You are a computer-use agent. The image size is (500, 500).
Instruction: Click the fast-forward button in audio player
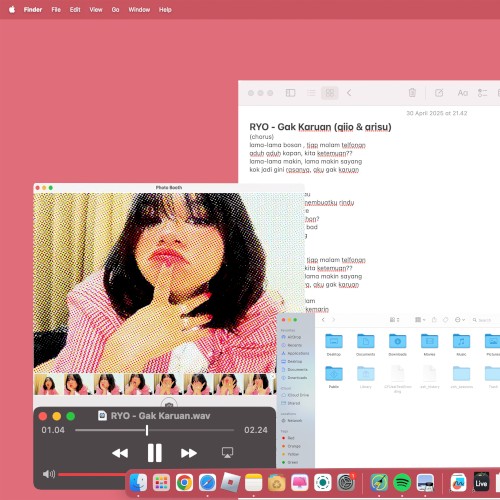pyautogui.click(x=189, y=453)
